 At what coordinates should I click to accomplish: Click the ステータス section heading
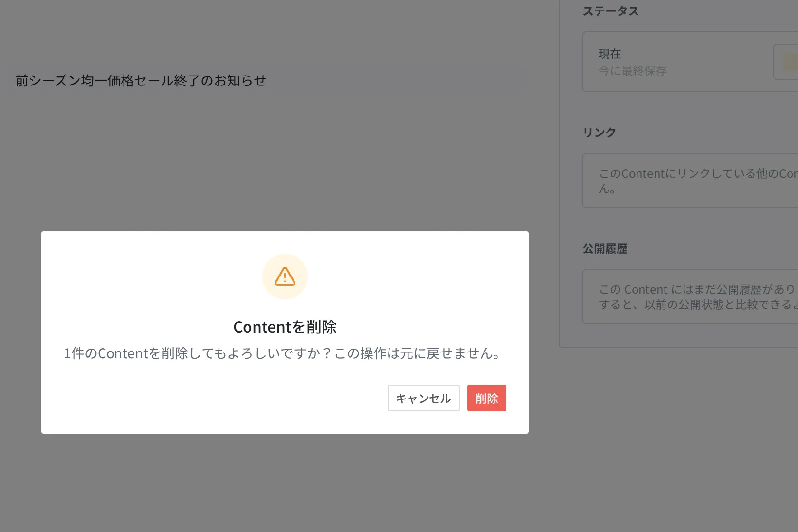[x=611, y=11]
